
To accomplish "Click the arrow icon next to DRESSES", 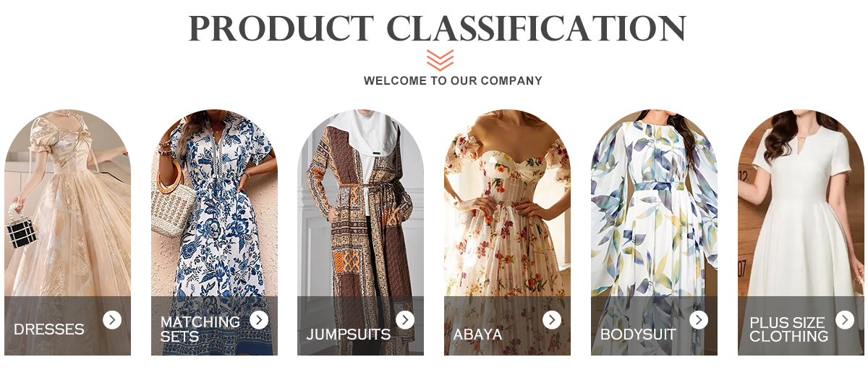I will (x=112, y=319).
